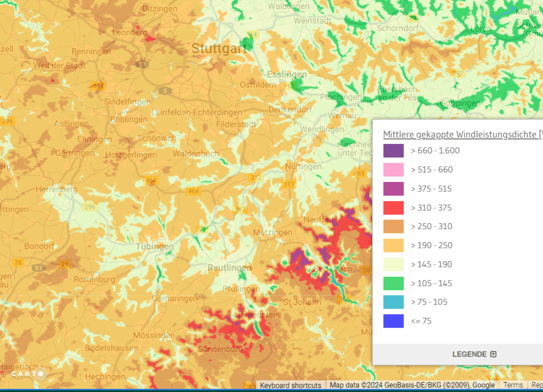This screenshot has height=392, width=543.
Task: Click the Mittlere gekappte Windleistungsdichte legend title
Action: pos(462,134)
